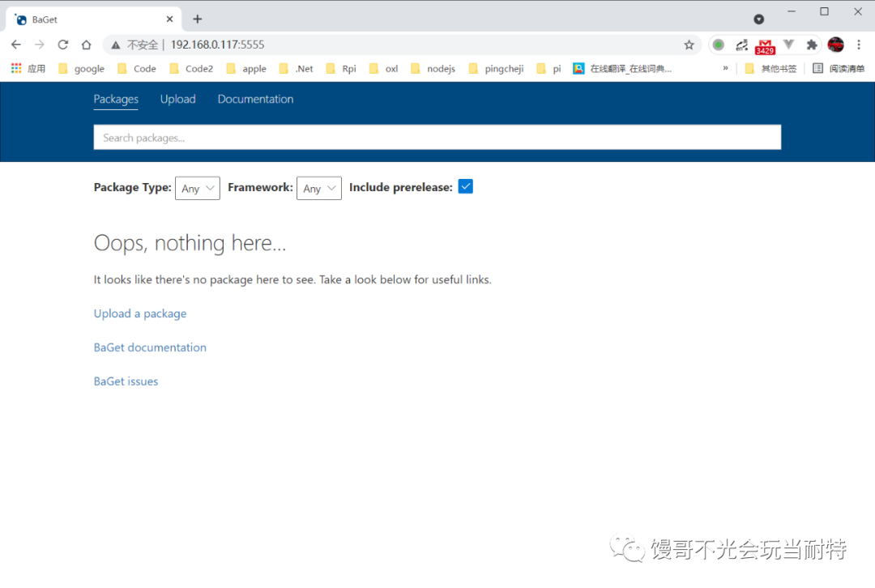Go back using the browser back arrow
The height and width of the screenshot is (588, 875).
(15, 45)
